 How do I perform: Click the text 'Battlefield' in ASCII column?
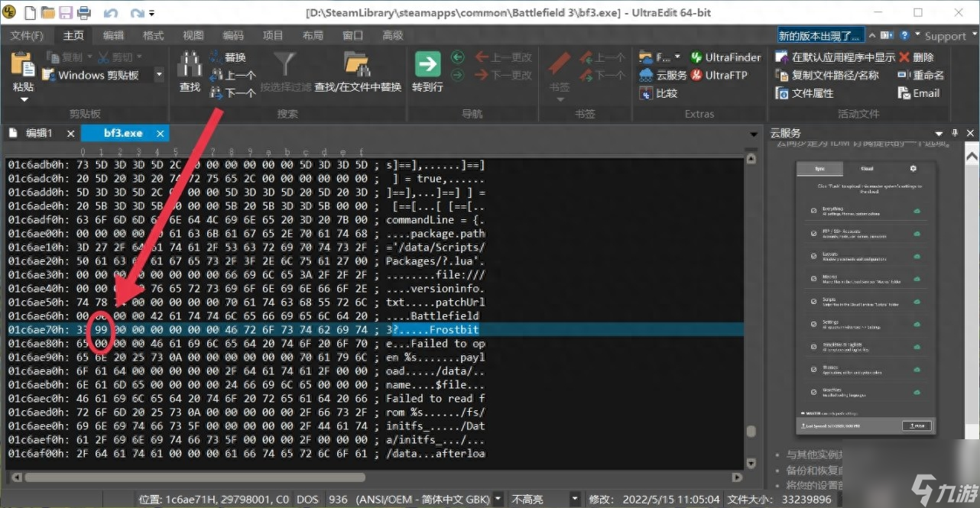pos(444,315)
